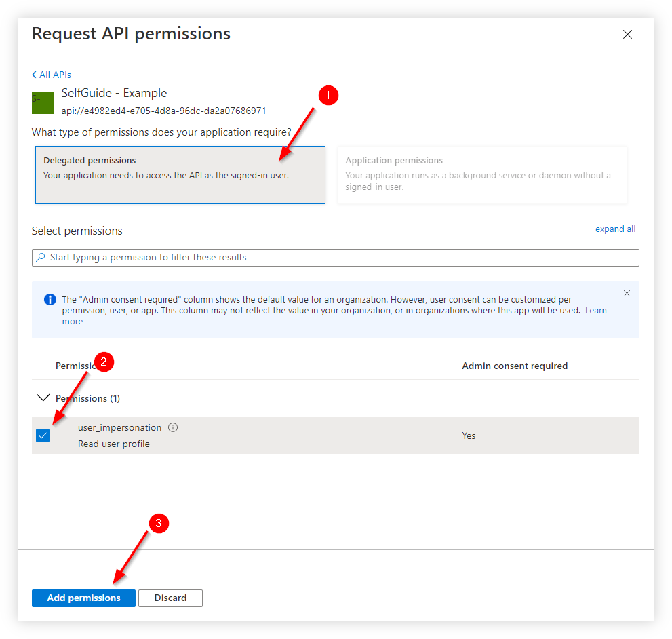Image resolution: width=672 pixels, height=639 pixels.
Task: Open the Learn more link in the banner
Action: pos(595,310)
